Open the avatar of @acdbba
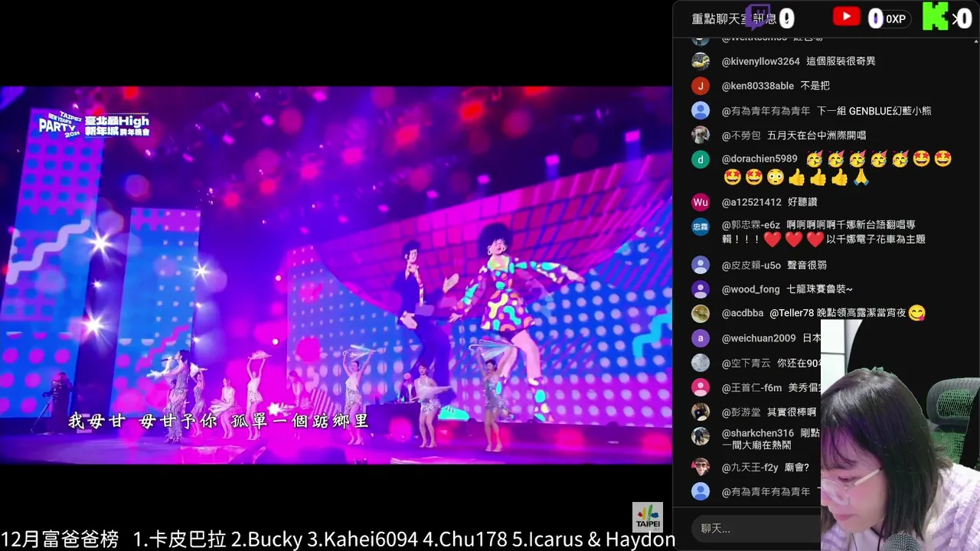The width and height of the screenshot is (980, 551). pyautogui.click(x=701, y=313)
